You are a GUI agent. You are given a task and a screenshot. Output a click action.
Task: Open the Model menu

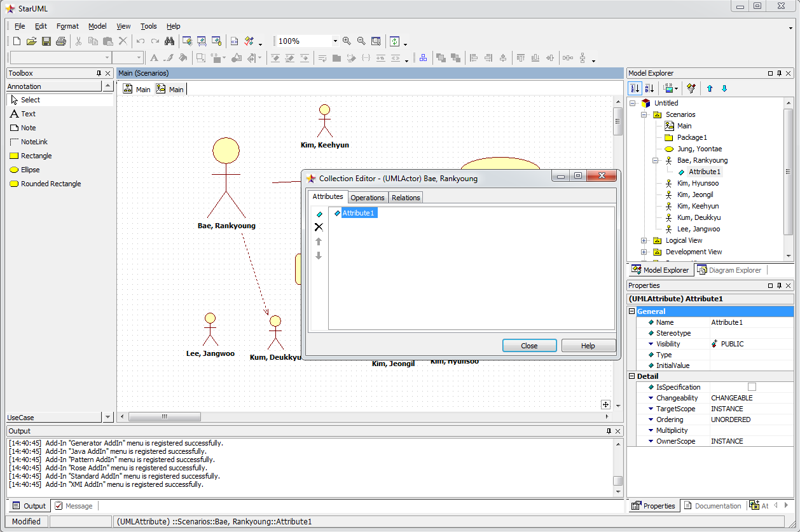[97, 26]
